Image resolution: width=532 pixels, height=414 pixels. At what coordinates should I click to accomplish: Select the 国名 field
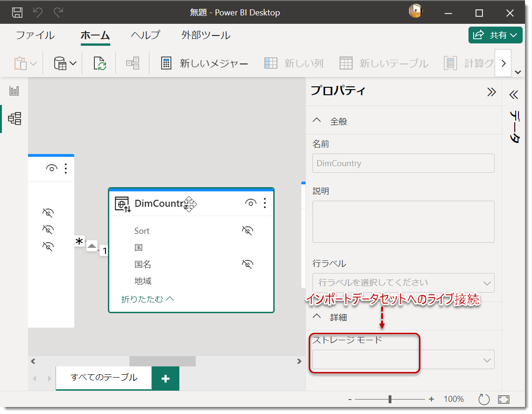coord(142,264)
